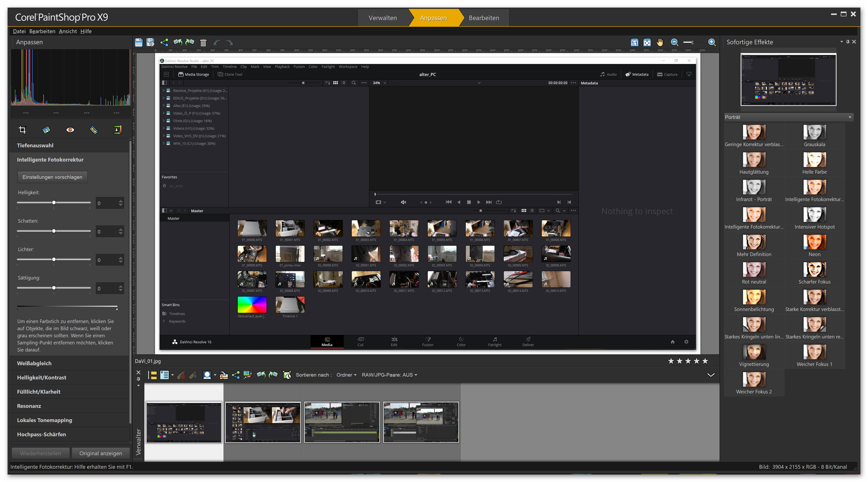The height and width of the screenshot is (482, 868).
Task: Click the Delete trash can icon
Action: 203,42
